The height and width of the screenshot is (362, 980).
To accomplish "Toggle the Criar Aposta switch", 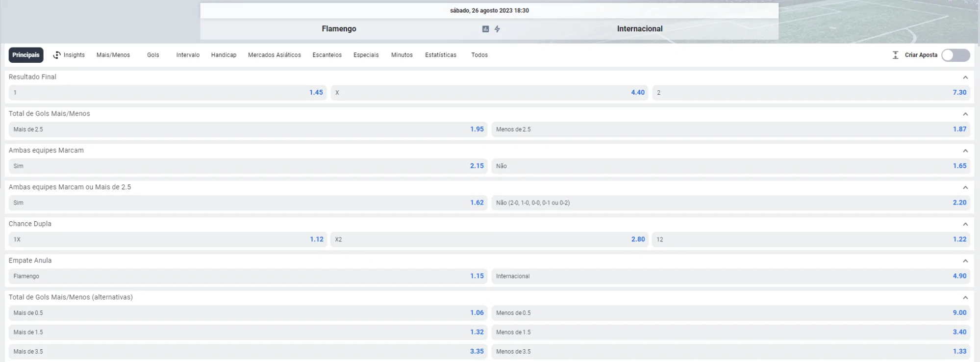I will (955, 55).
